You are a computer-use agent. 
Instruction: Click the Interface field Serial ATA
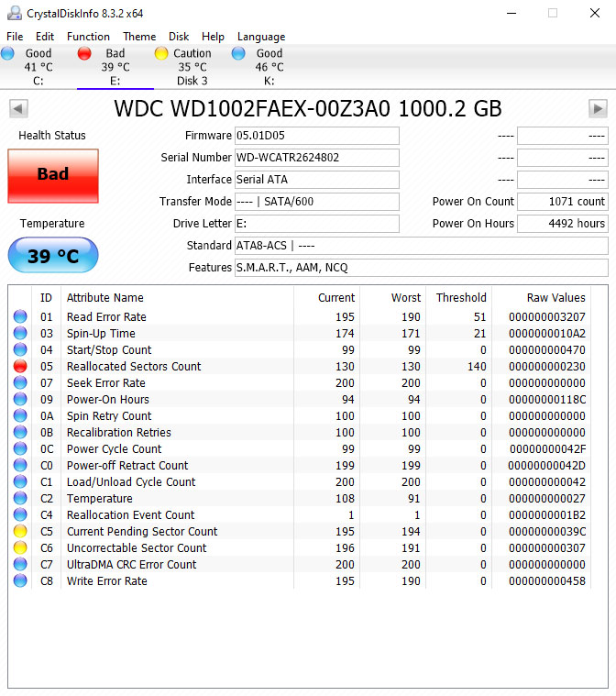coord(317,180)
